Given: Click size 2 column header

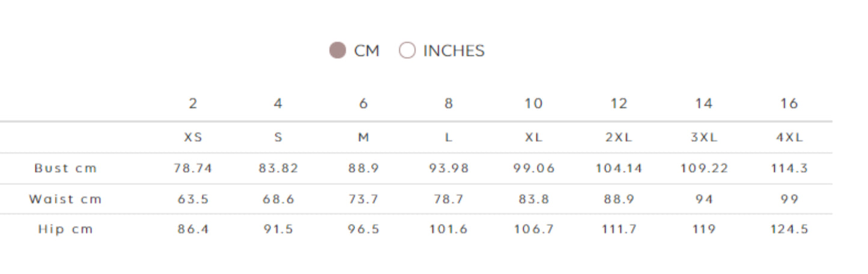Looking at the screenshot, I should [192, 103].
